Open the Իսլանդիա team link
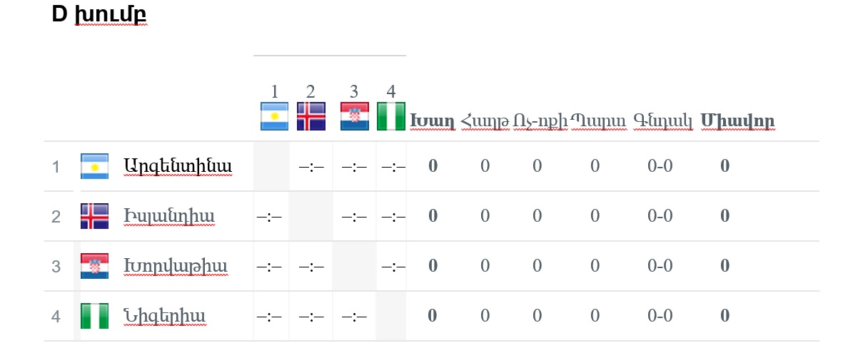The height and width of the screenshot is (358, 868). point(168,216)
